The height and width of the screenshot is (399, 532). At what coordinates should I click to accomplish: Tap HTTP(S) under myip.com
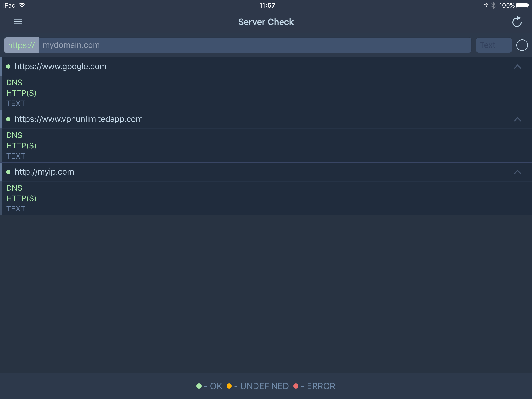coord(21,198)
